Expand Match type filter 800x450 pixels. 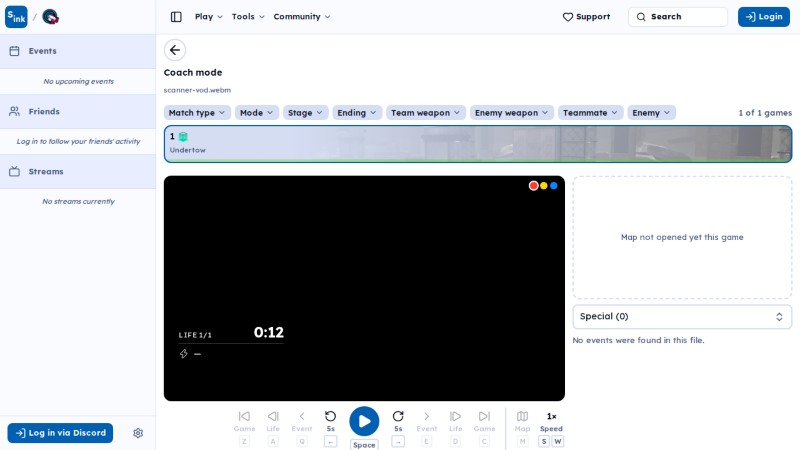tap(197, 113)
